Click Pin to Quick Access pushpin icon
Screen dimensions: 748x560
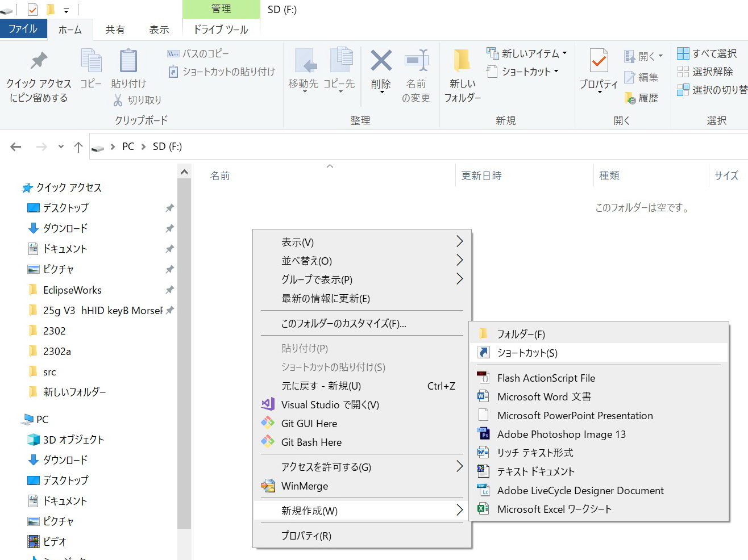[x=39, y=61]
